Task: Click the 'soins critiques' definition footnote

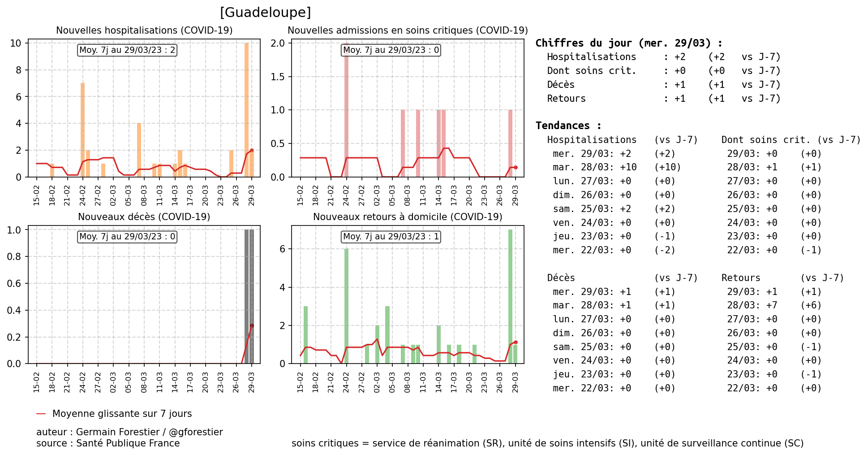Action: point(547,443)
